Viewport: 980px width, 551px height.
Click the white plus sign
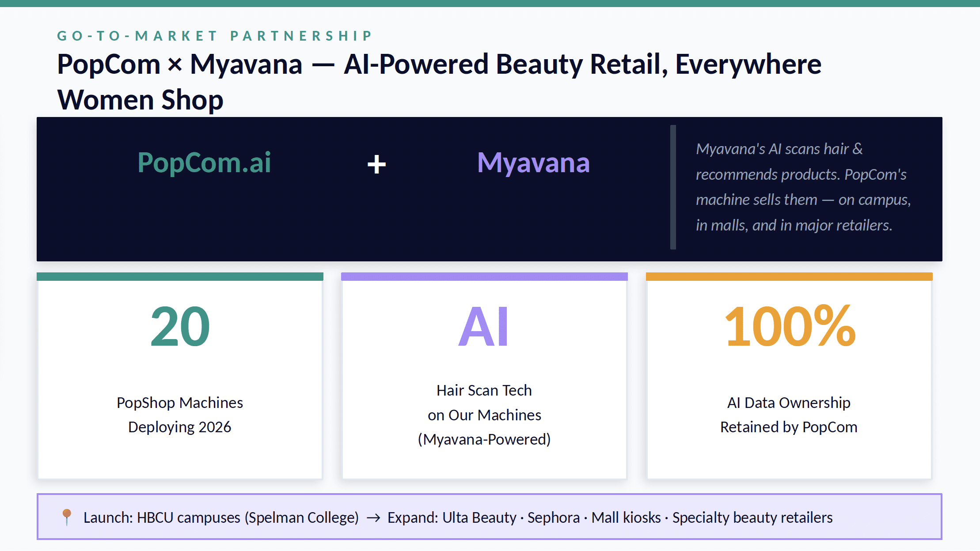click(376, 164)
